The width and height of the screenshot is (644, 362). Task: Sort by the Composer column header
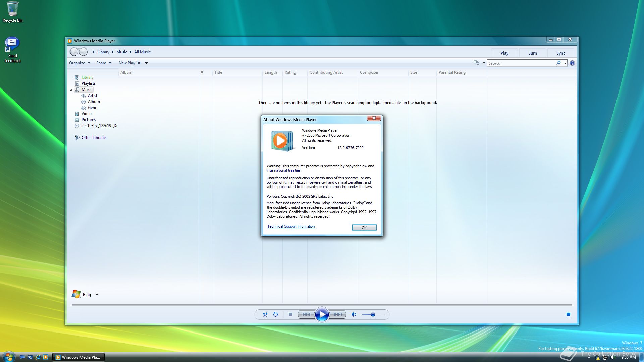click(383, 72)
